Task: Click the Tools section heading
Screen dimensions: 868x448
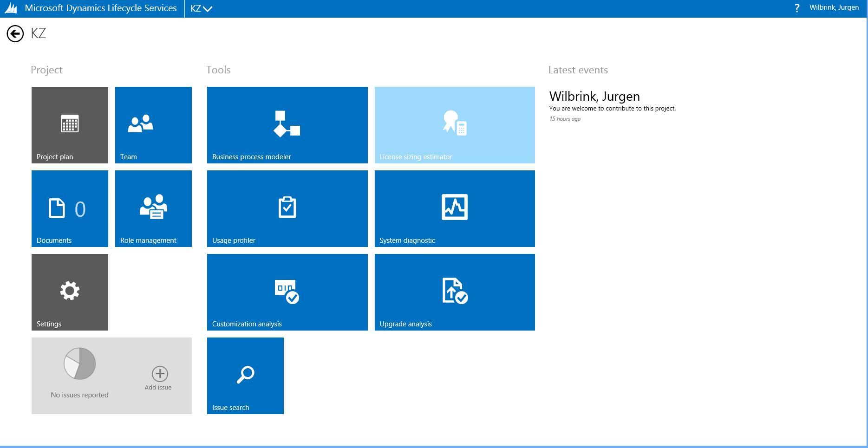Action: 218,70
